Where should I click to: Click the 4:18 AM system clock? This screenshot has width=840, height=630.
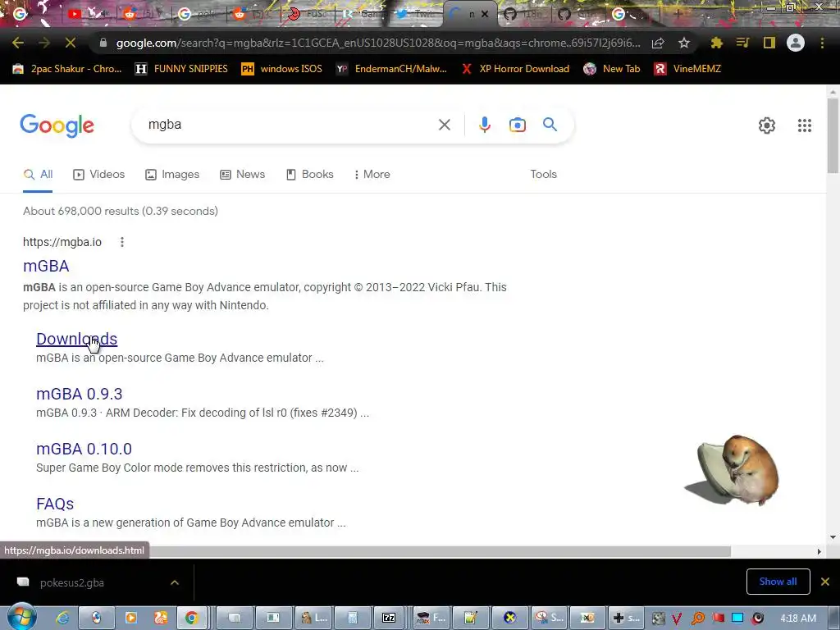tap(797, 619)
